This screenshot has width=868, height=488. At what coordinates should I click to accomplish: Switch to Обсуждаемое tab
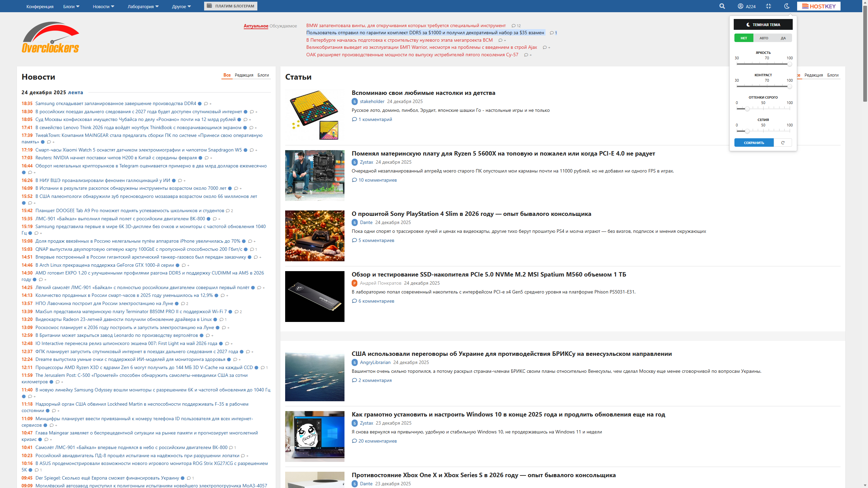coord(283,26)
